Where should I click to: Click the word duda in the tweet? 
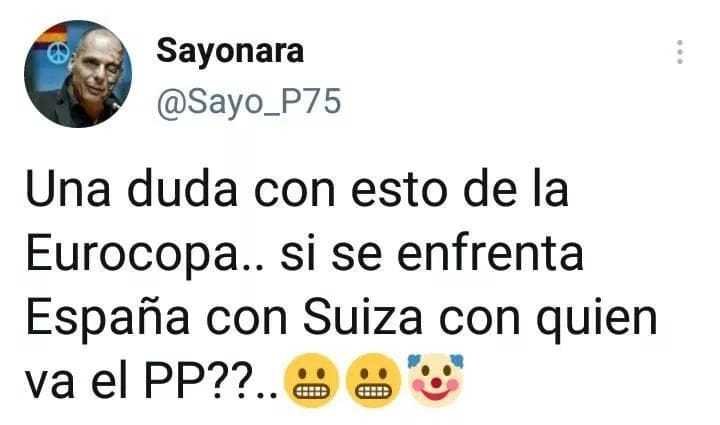coord(182,190)
